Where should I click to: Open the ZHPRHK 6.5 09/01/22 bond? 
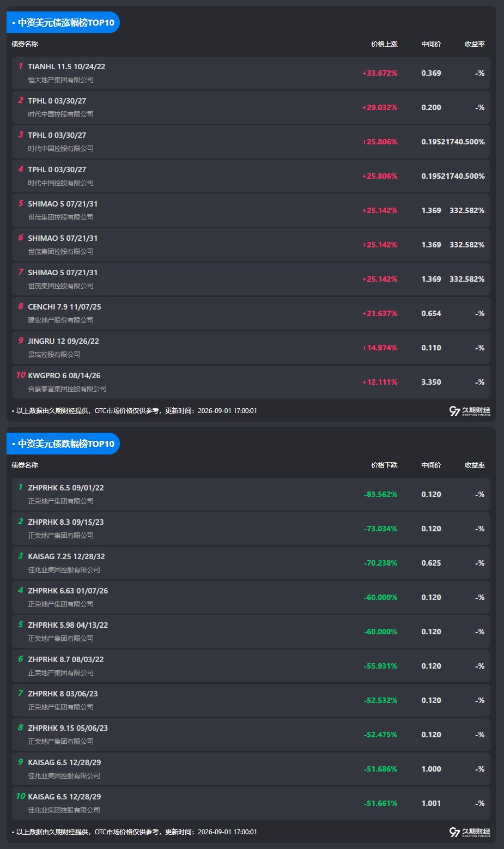(66, 488)
